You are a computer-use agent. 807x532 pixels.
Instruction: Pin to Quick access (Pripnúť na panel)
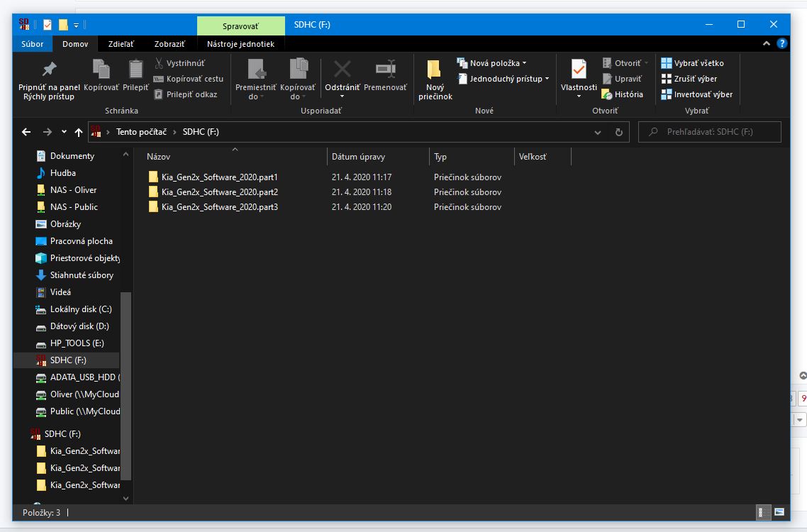click(x=49, y=80)
